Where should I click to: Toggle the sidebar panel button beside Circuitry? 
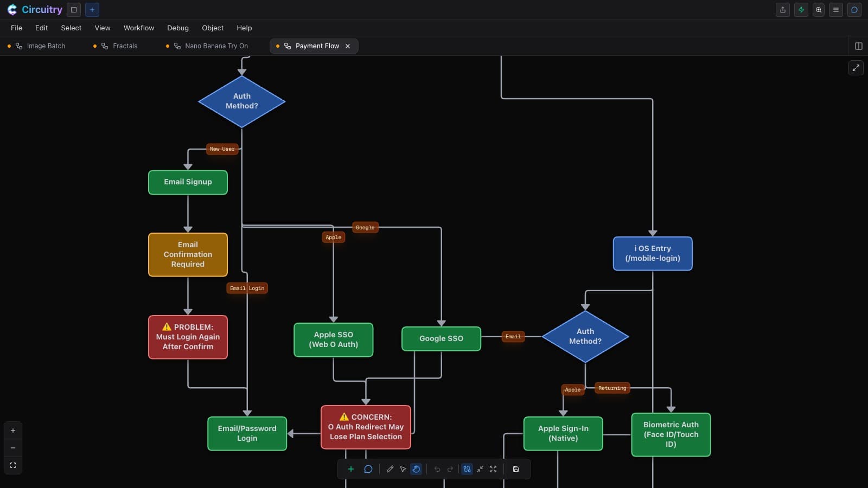[74, 10]
